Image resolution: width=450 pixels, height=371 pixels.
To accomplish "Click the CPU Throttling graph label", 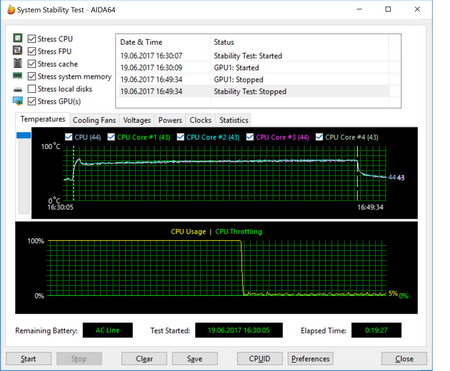I will coord(239,232).
